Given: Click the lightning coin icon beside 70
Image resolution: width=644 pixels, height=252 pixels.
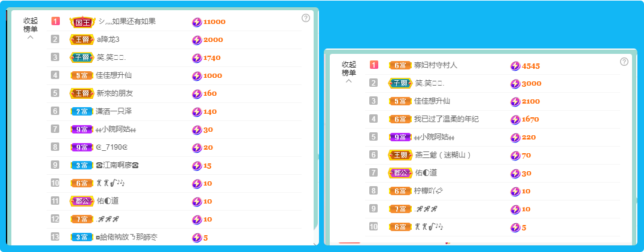Looking at the screenshot, I should [x=515, y=156].
